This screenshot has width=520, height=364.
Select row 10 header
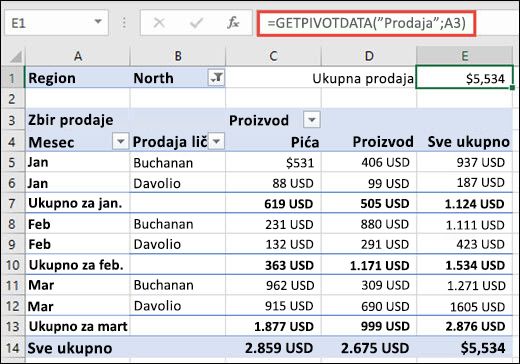point(12,265)
